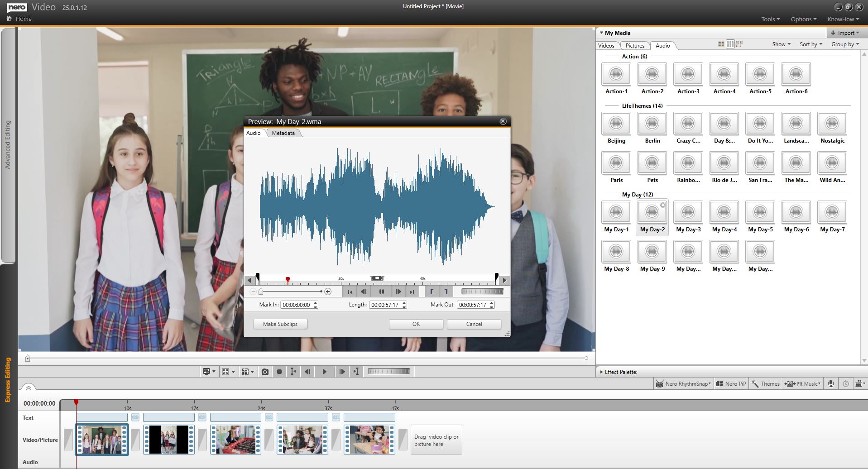Select the Beijing audio theme
The image size is (868, 469).
616,128
